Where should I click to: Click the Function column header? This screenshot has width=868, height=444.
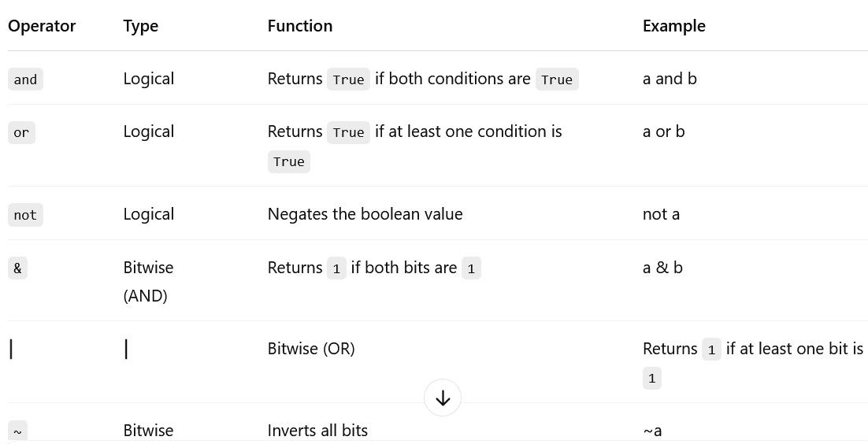click(x=300, y=26)
